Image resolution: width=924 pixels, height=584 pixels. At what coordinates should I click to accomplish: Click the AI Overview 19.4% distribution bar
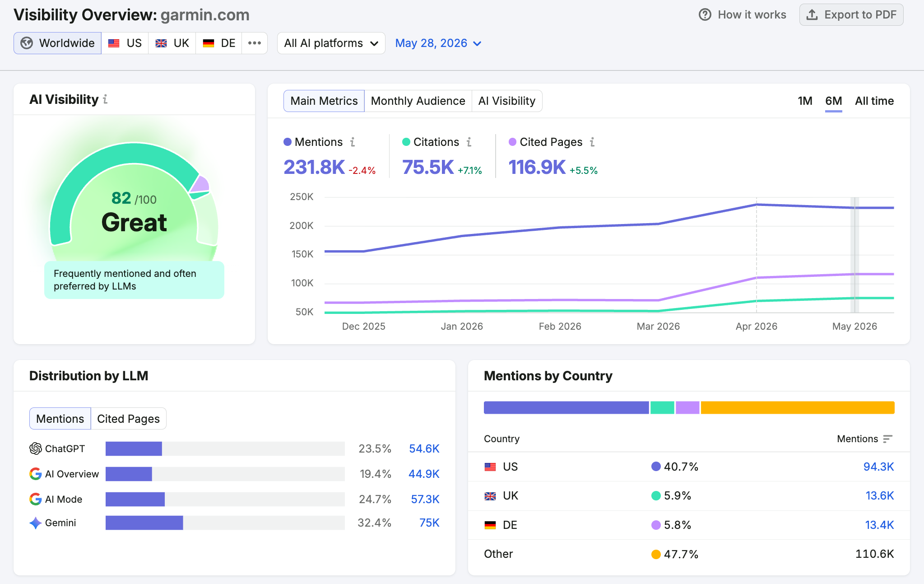(129, 474)
